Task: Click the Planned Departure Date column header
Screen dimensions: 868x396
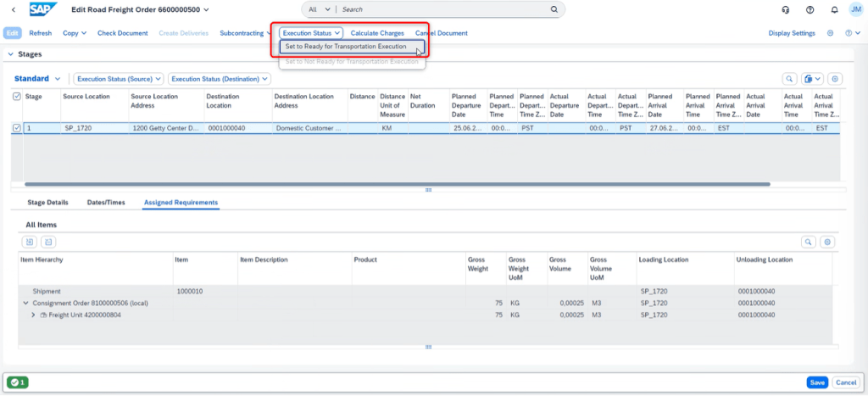Action: coord(467,104)
